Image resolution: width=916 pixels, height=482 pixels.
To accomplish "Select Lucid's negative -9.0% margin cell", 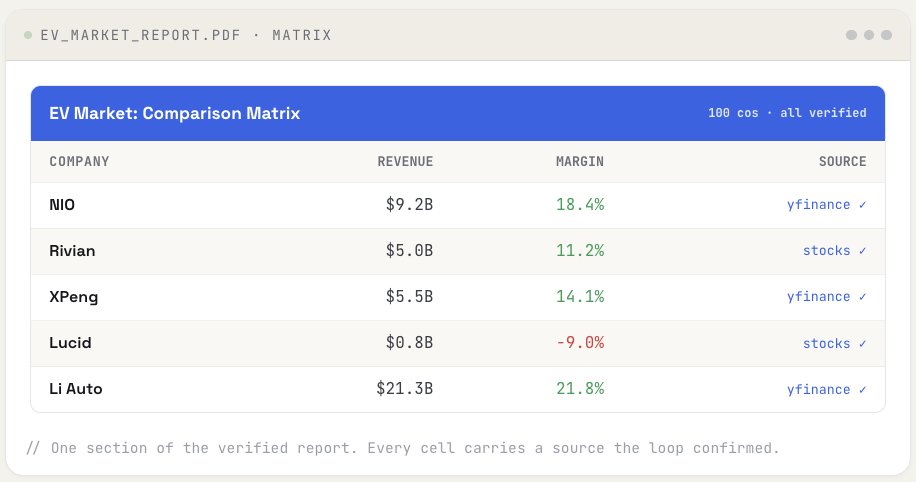I will [x=580, y=342].
